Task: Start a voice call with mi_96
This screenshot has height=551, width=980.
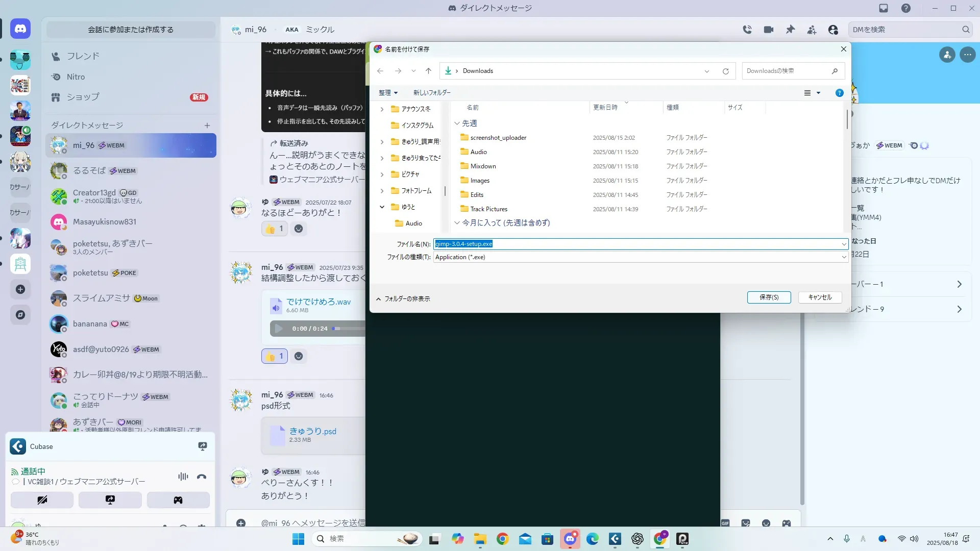Action: (x=747, y=30)
